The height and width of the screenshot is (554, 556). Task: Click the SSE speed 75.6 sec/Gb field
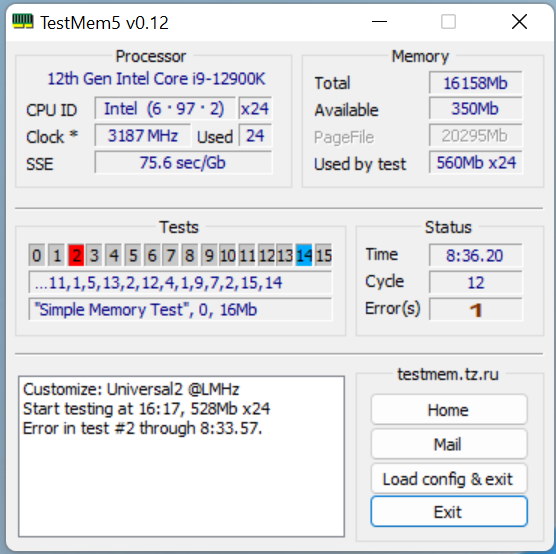click(x=183, y=162)
